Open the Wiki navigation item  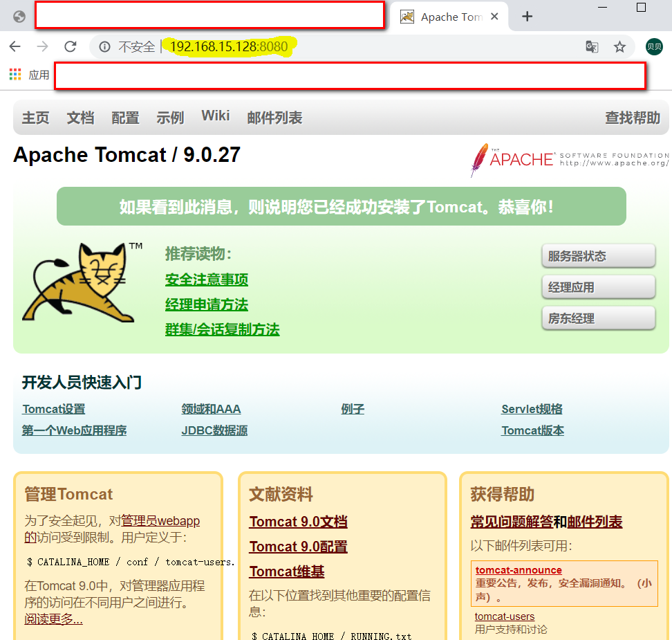(216, 116)
